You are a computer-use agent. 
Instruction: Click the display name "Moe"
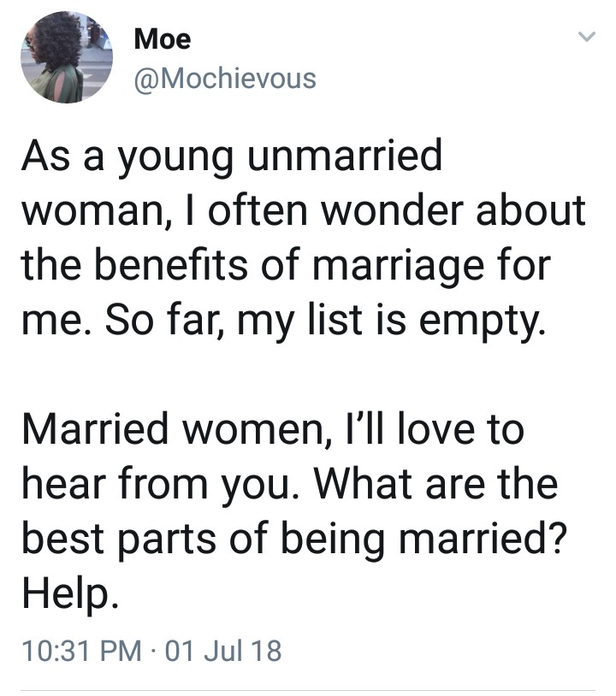tap(163, 38)
